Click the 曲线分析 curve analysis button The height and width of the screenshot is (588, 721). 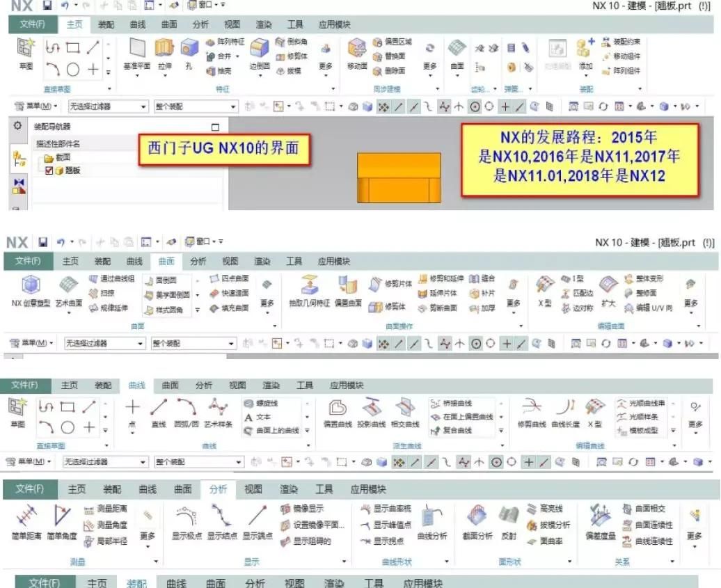coord(431,522)
